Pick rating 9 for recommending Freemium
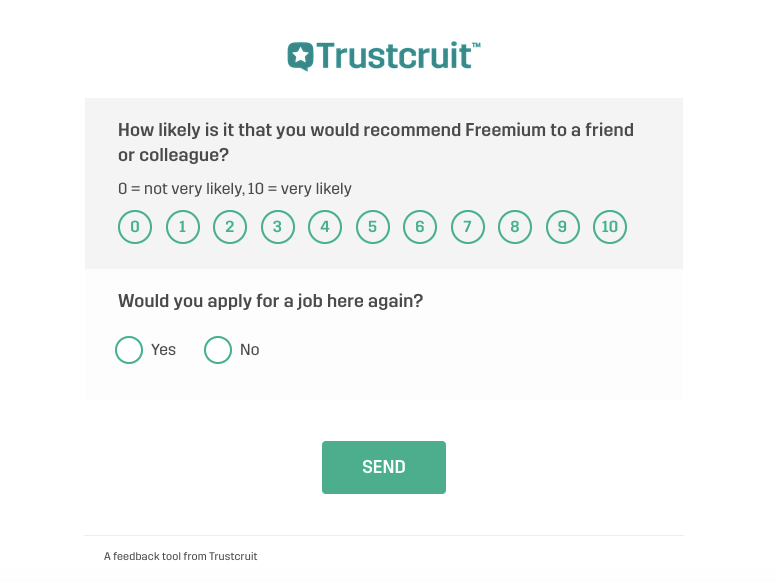The width and height of the screenshot is (775, 582). (562, 227)
